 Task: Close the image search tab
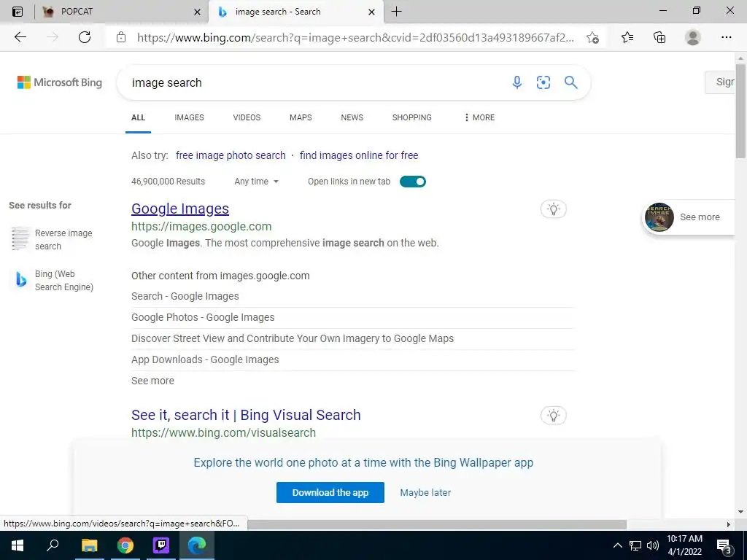pyautogui.click(x=371, y=12)
